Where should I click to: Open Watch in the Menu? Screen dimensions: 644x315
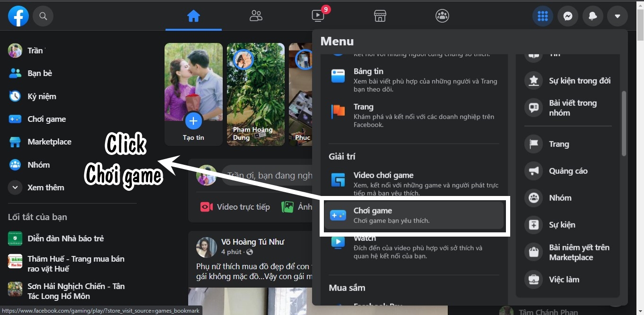[414, 247]
